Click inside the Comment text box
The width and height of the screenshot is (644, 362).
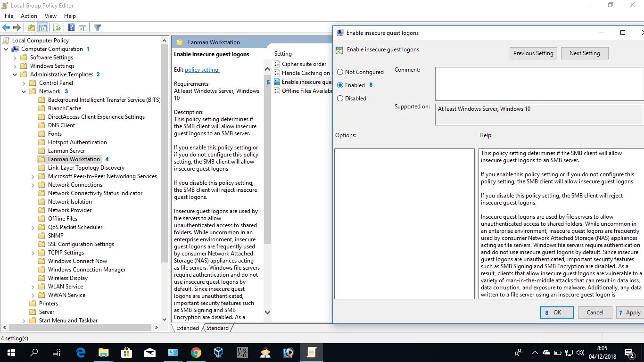point(539,83)
